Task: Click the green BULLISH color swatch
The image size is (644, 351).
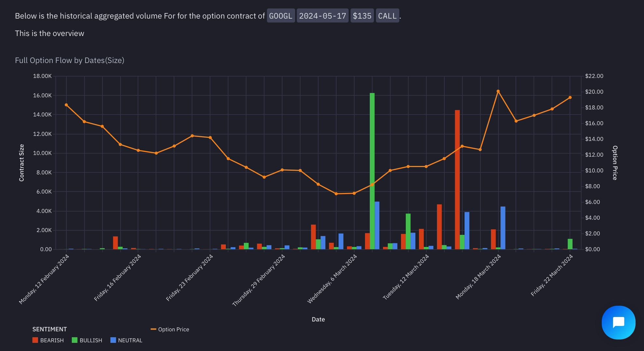Action: point(75,340)
